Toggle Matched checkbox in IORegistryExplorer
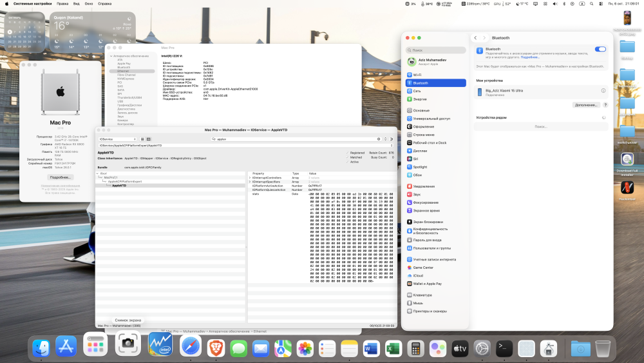The width and height of the screenshot is (644, 363). (347, 157)
